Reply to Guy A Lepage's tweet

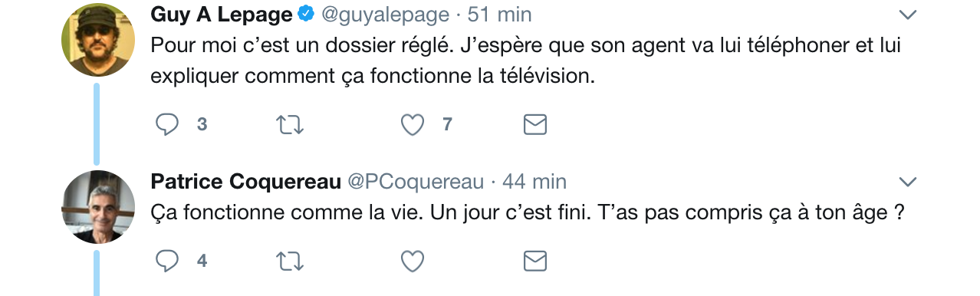pyautogui.click(x=167, y=124)
